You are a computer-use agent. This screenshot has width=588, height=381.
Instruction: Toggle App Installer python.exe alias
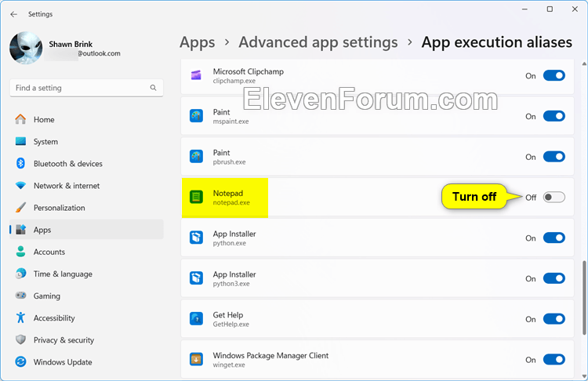(x=554, y=238)
